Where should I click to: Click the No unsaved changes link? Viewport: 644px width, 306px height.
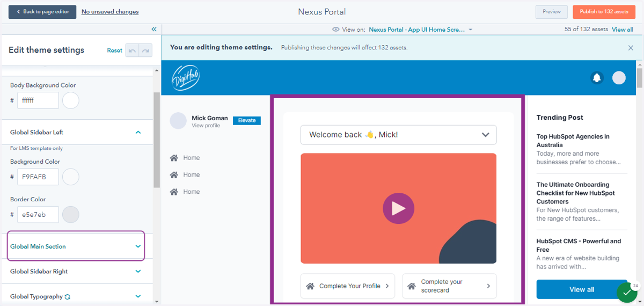tap(110, 12)
